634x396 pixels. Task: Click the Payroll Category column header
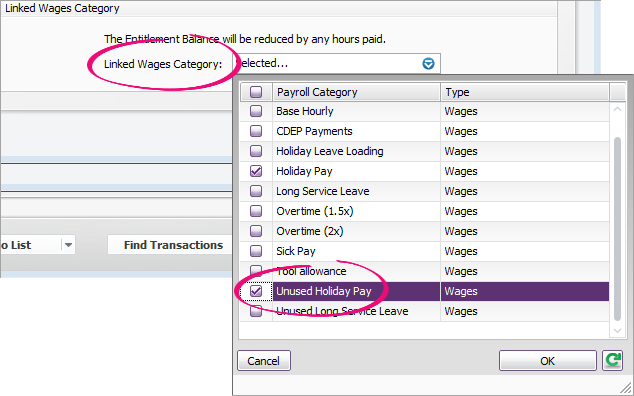coord(356,92)
